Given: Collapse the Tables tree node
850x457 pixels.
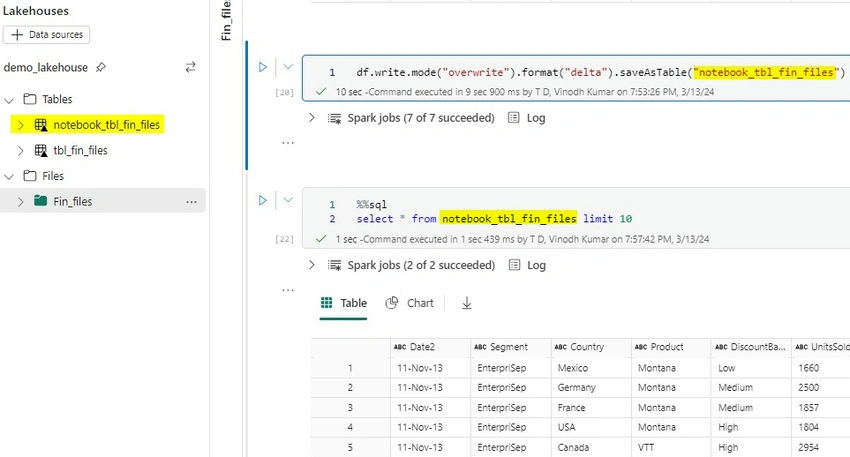Looking at the screenshot, I should point(9,100).
